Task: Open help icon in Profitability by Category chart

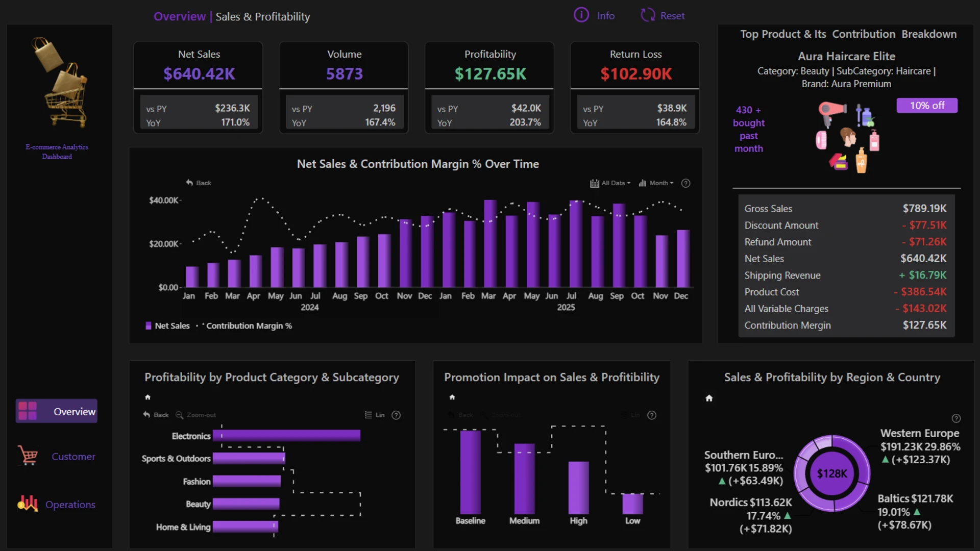Action: [396, 415]
